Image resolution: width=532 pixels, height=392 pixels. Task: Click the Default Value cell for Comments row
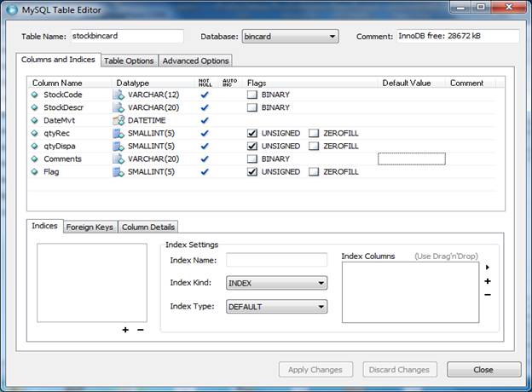point(412,159)
